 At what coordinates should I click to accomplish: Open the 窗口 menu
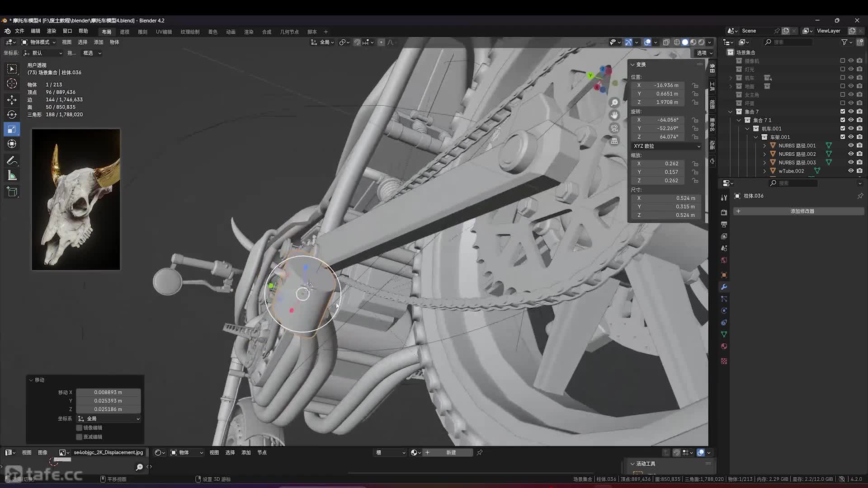(67, 31)
